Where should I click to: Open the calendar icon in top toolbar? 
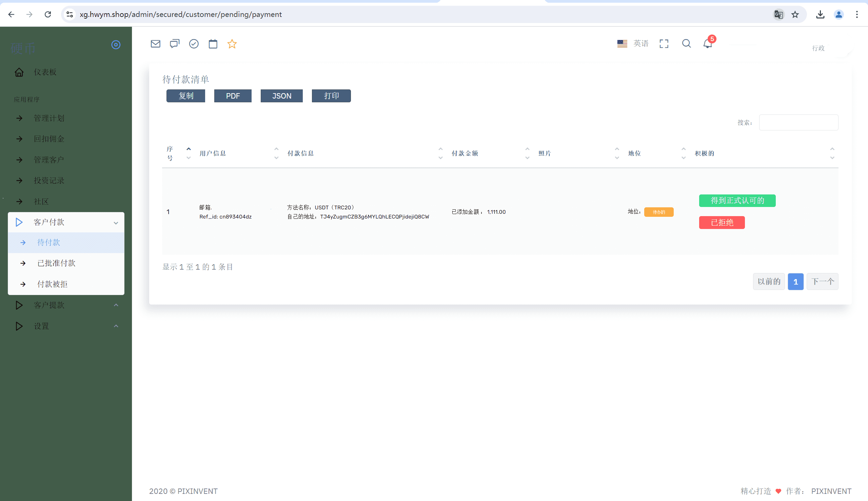(x=213, y=44)
